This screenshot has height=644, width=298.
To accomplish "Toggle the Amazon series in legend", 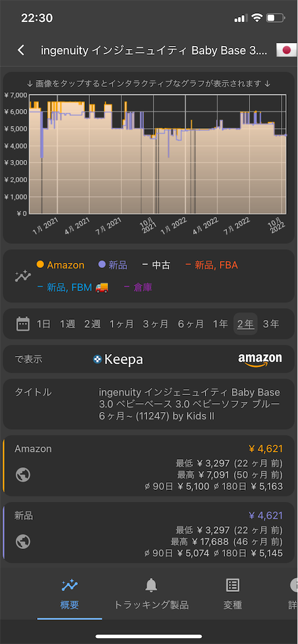I will [60, 265].
